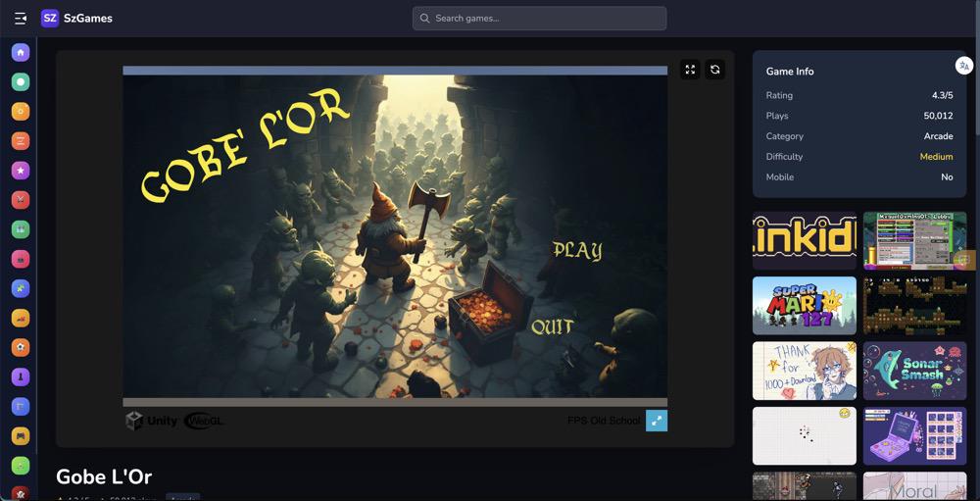Open the 'Thank for 1000+ Download' thumbnail
This screenshot has height=501, width=980.
tap(804, 371)
